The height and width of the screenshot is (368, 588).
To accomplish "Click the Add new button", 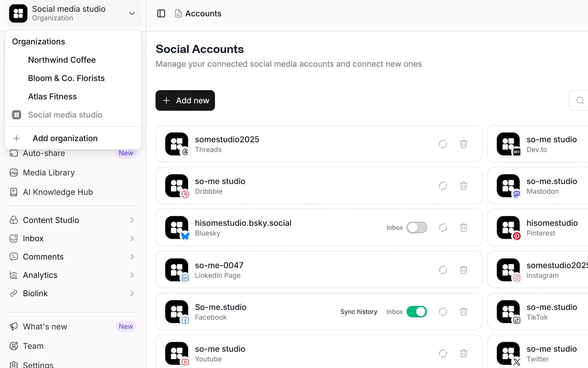I will pos(185,100).
